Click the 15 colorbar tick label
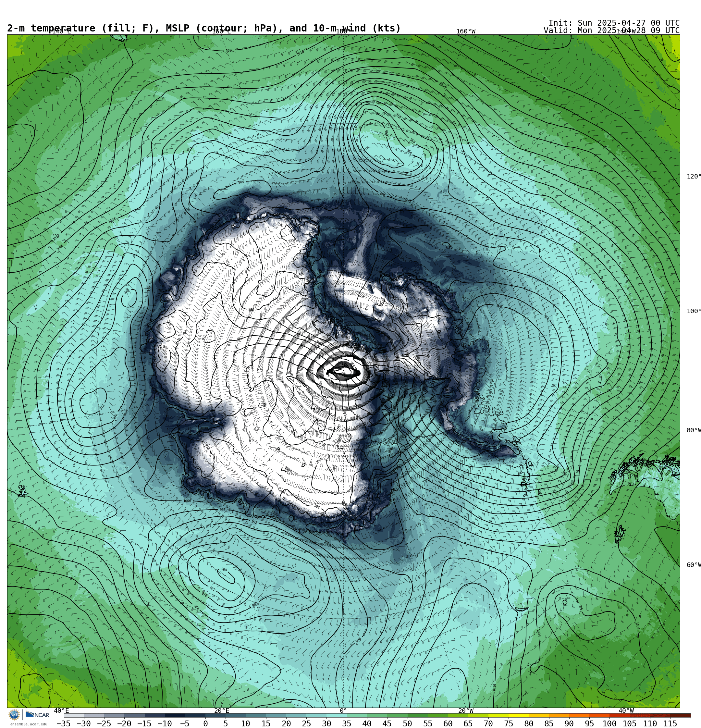This screenshot has height=728, width=701. 266,723
